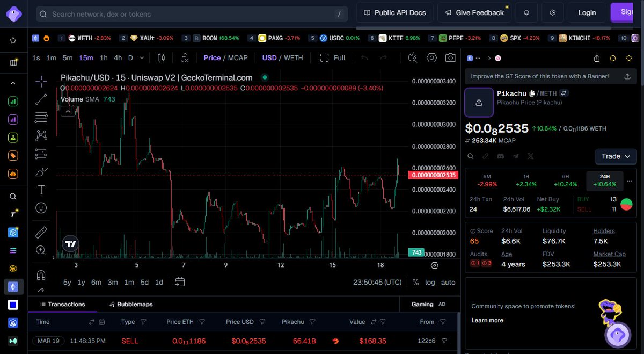
Task: Open the Telegram link icon
Action: tap(516, 156)
